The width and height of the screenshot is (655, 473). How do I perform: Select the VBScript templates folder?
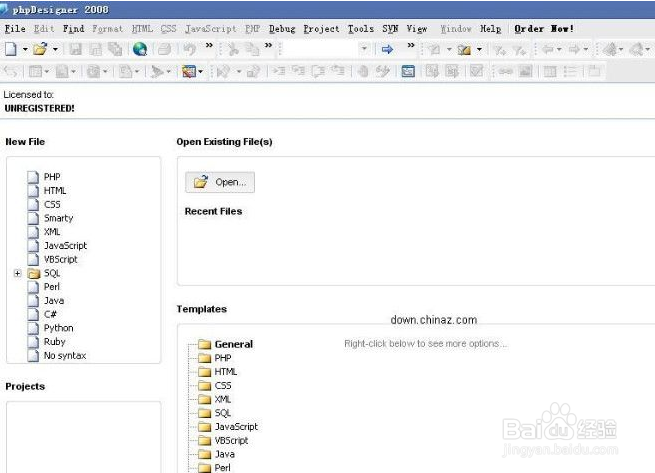(231, 441)
